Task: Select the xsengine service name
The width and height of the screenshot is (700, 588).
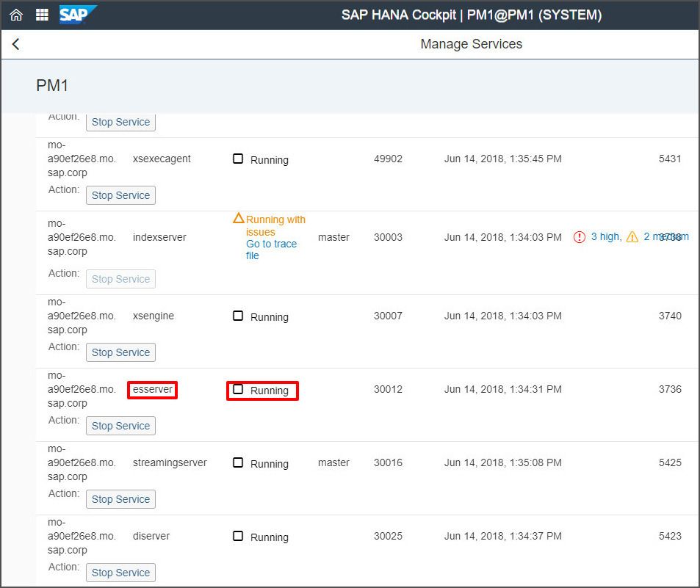Action: pyautogui.click(x=153, y=316)
